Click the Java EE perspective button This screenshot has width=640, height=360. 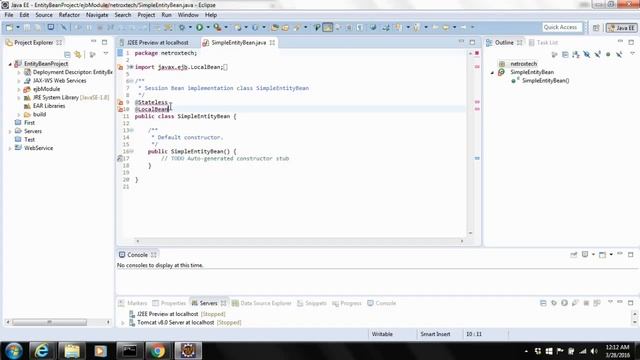(x=621, y=28)
